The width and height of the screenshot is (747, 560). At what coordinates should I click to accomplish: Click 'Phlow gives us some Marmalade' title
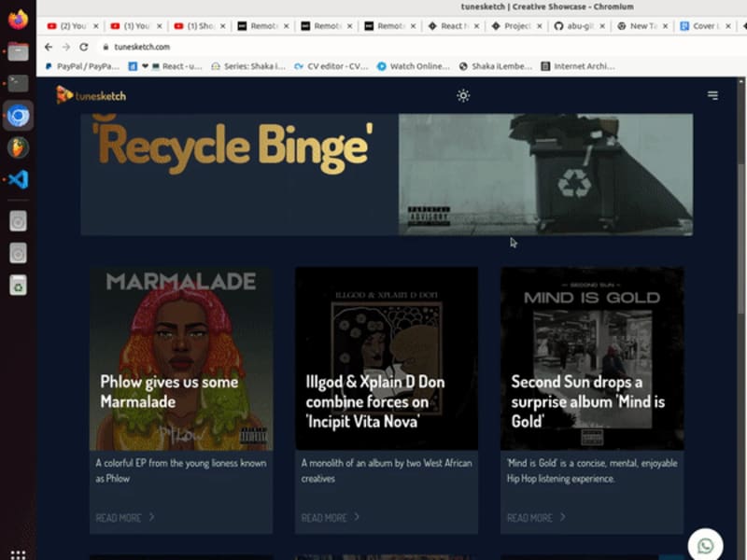169,391
